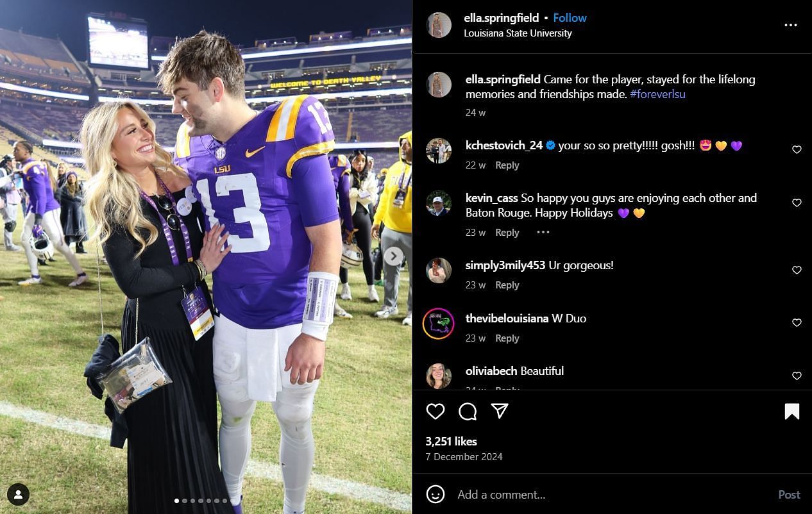This screenshot has height=514, width=812.
Task: Focus the Add a comment field
Action: coord(609,495)
